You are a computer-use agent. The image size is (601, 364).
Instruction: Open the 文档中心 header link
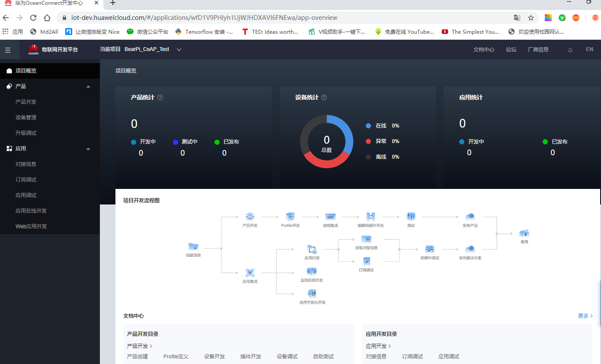click(484, 50)
